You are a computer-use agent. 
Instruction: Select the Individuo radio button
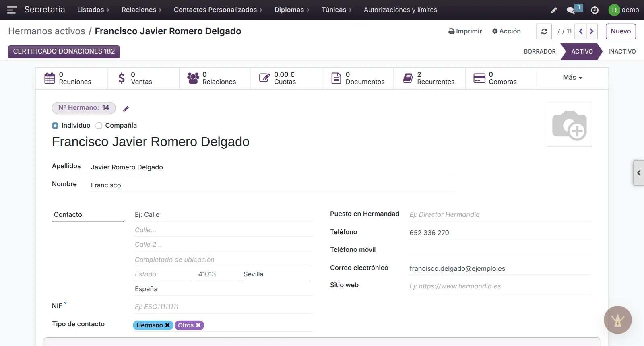click(x=55, y=126)
